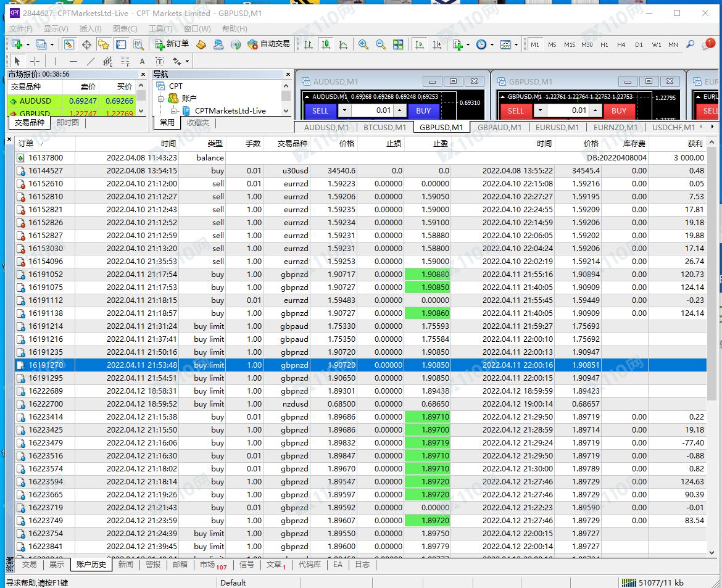Open the 图表(C) menu
This screenshot has height=588, width=722.
(125, 29)
